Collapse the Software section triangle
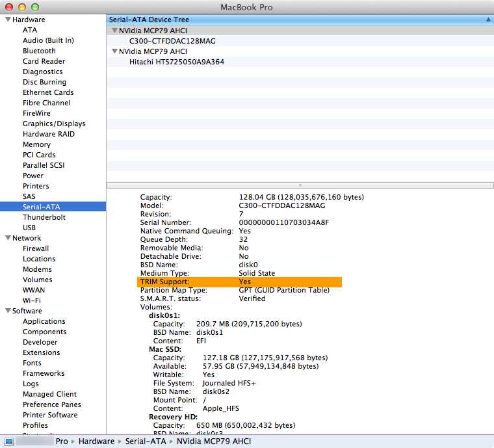494x448 pixels. pos(7,311)
